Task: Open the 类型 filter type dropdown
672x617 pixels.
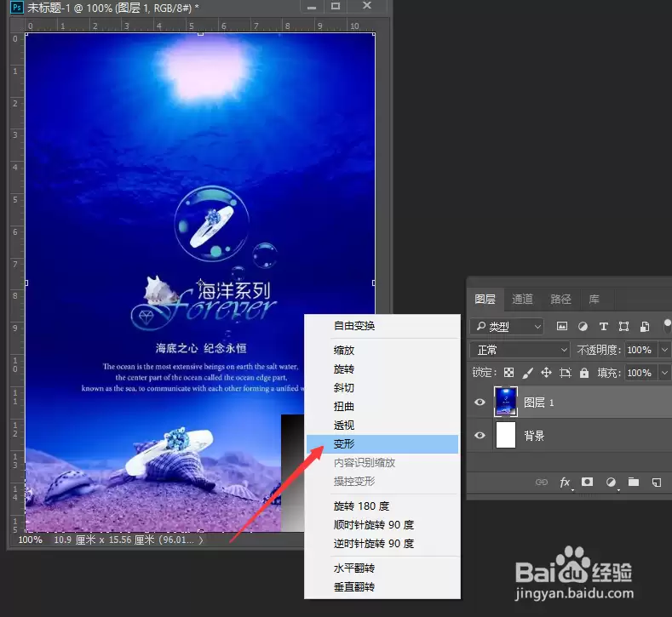Action: tap(507, 327)
